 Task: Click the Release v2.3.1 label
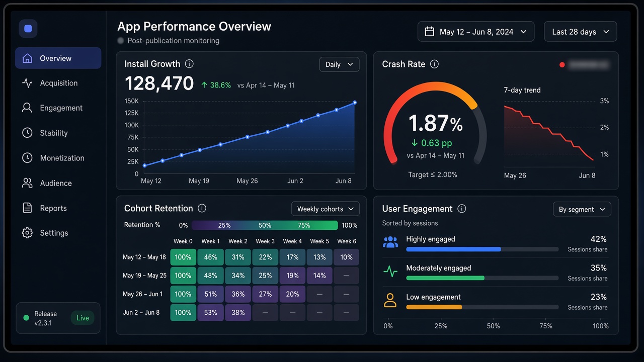pos(45,318)
